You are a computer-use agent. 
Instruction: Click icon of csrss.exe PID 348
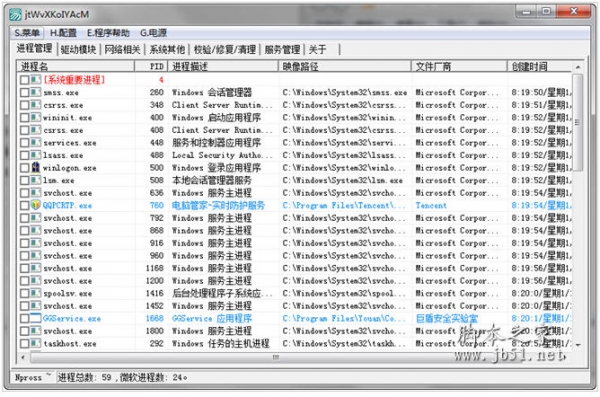[36, 105]
